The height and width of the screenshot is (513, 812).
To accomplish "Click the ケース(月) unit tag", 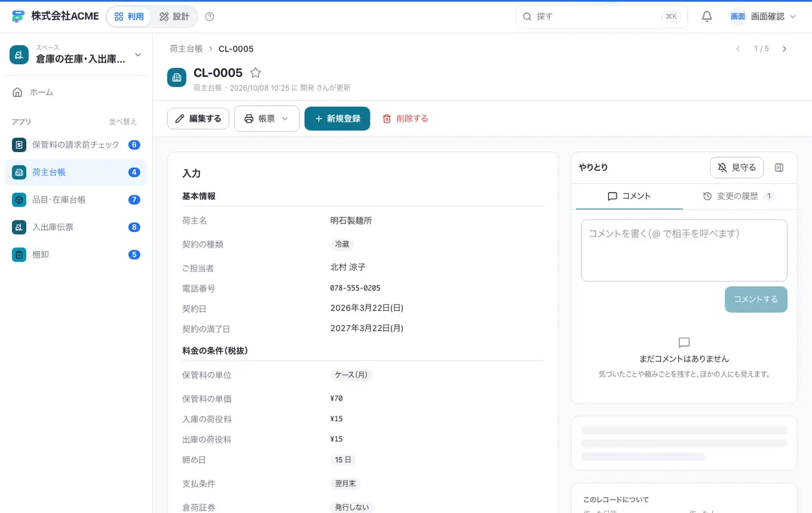I will pyautogui.click(x=351, y=375).
